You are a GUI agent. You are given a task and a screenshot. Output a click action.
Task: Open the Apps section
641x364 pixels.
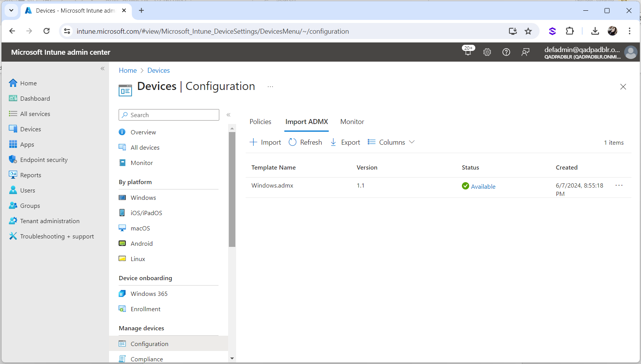click(x=21, y=144)
